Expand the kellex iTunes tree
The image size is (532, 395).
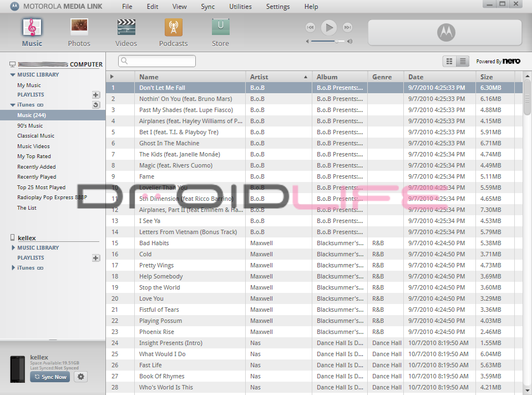pyautogui.click(x=13, y=268)
